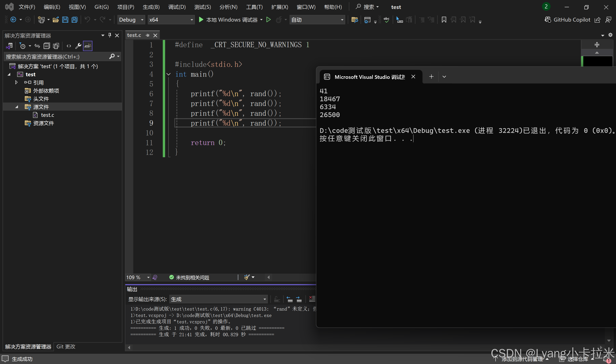Click the green Start Without Debugging arrow
The height and width of the screenshot is (364, 616).
tap(268, 20)
